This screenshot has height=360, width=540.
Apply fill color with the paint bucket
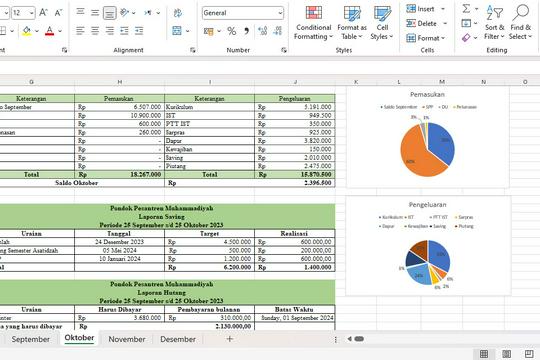[27, 31]
